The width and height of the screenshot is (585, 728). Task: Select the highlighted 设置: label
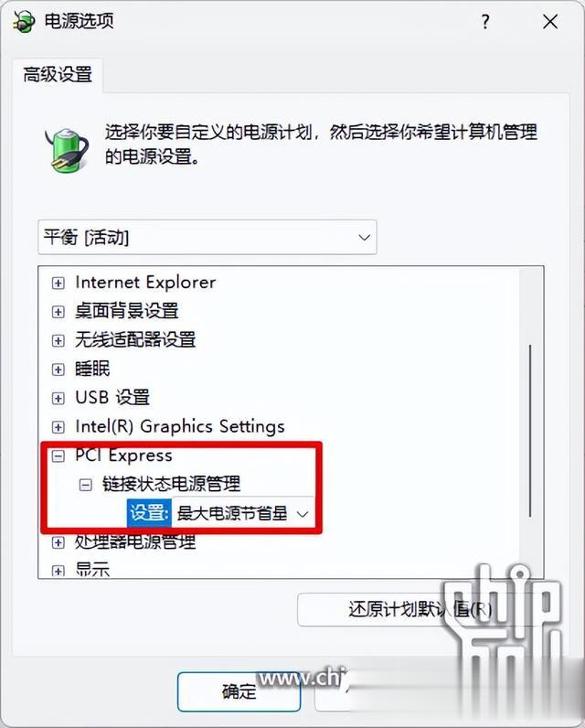(x=149, y=513)
